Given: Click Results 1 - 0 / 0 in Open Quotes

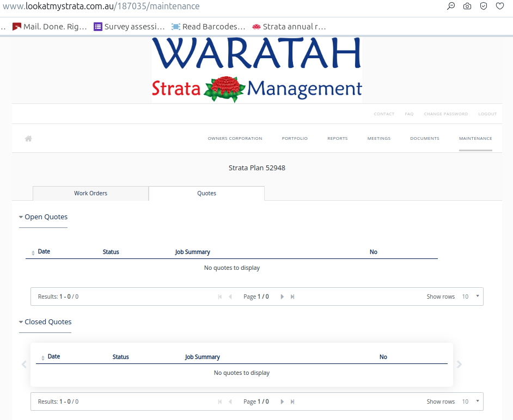Looking at the screenshot, I should (x=58, y=297).
